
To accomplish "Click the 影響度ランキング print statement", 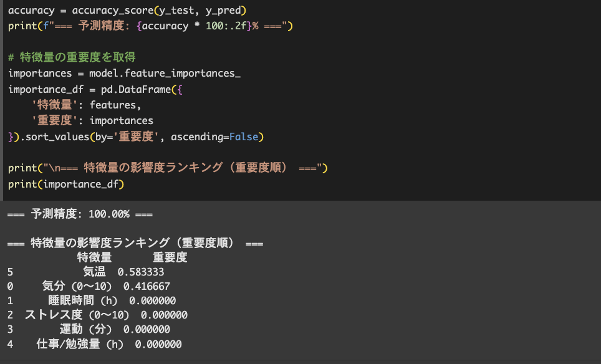I will point(168,168).
